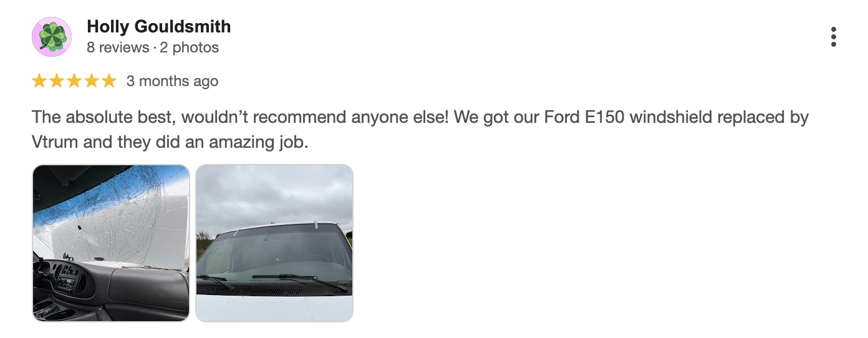Screen dimensions: 868x338
Task: Open the three-dot more options menu
Action: pyautogui.click(x=834, y=37)
